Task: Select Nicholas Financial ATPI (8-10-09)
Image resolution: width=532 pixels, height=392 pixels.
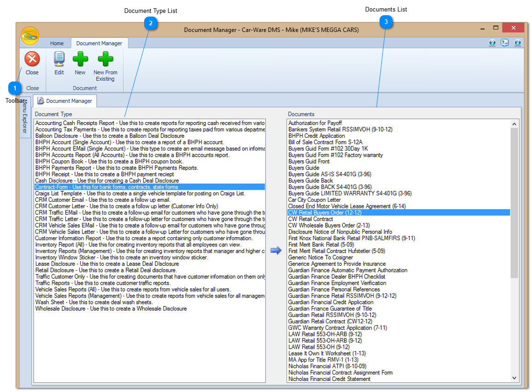Action: (x=399, y=367)
